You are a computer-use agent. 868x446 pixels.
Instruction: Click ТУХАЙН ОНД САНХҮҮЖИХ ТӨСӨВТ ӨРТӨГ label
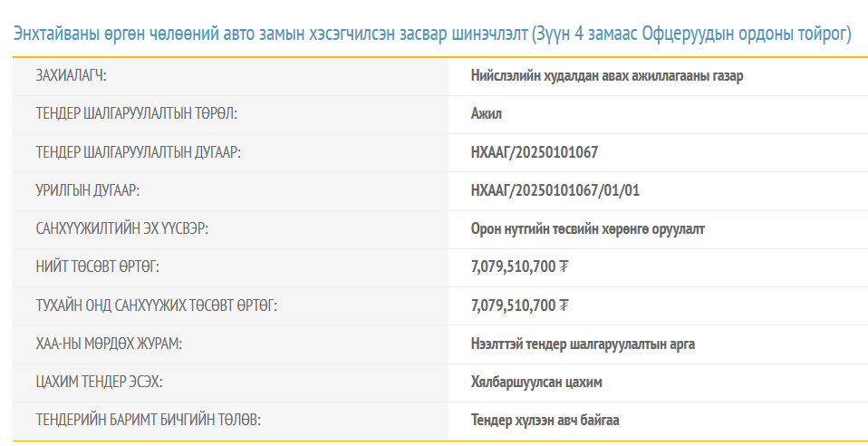click(156, 305)
